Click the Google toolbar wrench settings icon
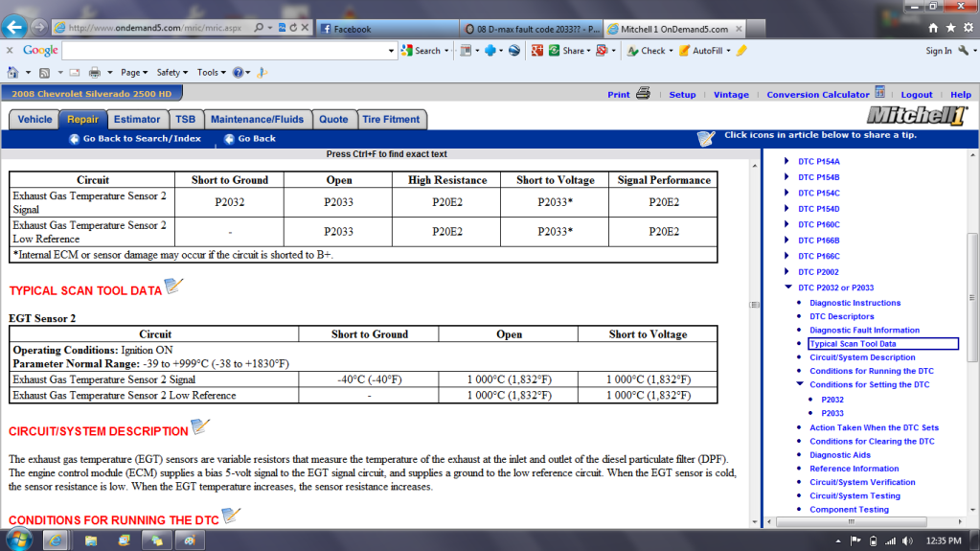Image resolution: width=980 pixels, height=551 pixels. click(x=965, y=51)
